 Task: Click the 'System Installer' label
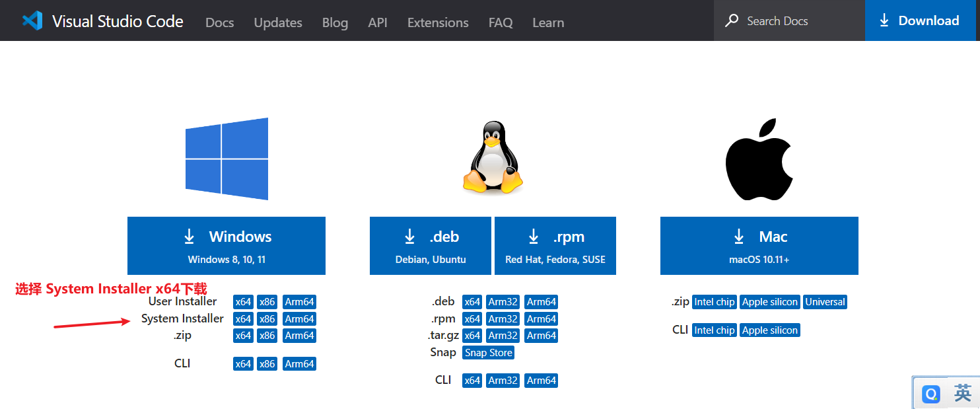[182, 318]
